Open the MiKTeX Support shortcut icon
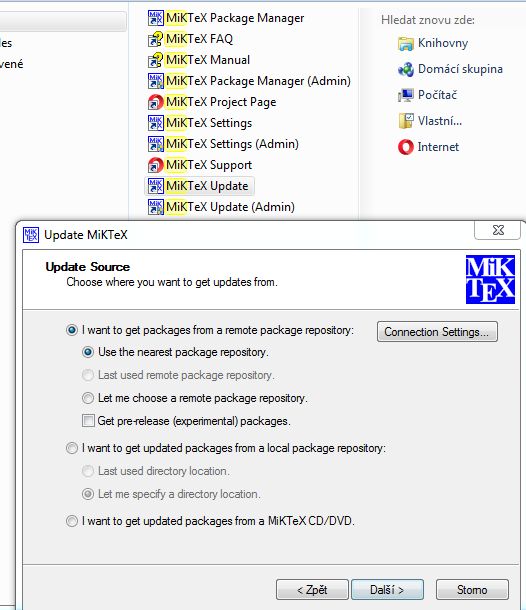 pyautogui.click(x=156, y=165)
